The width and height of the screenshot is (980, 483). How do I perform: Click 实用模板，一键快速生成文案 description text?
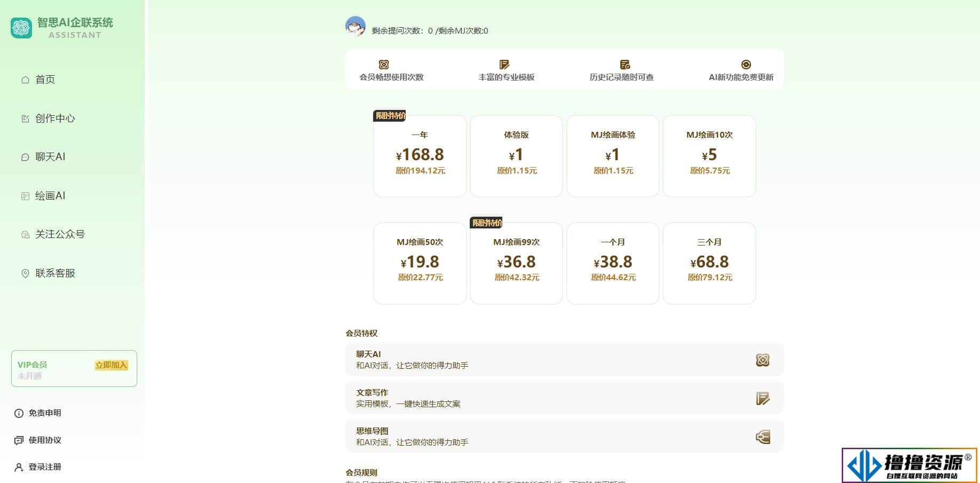(408, 404)
